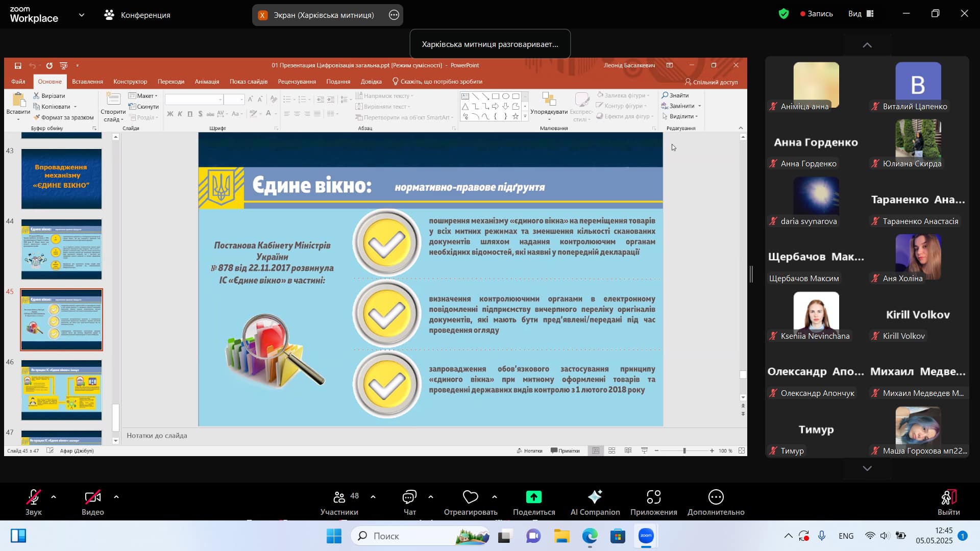Open the Чат panel

click(x=410, y=503)
